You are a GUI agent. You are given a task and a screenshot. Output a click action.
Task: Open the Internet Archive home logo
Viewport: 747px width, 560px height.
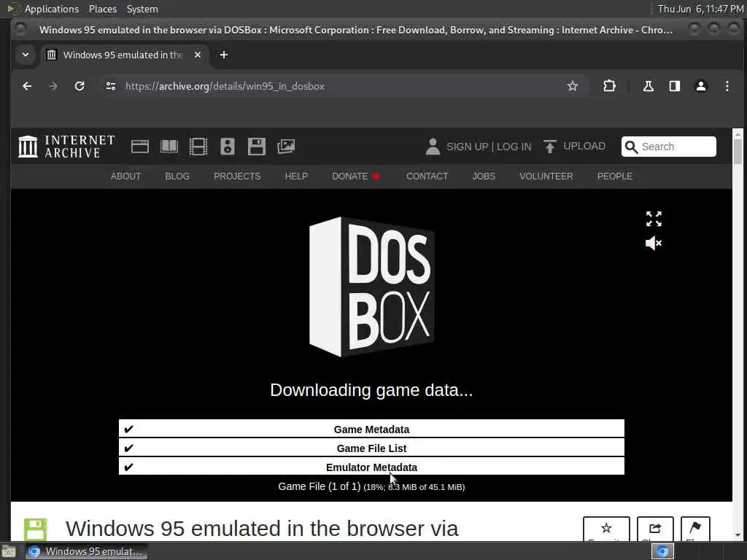(66, 146)
